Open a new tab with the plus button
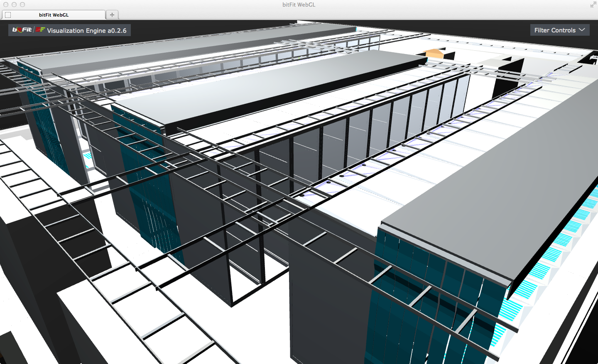The height and width of the screenshot is (364, 598). (112, 14)
